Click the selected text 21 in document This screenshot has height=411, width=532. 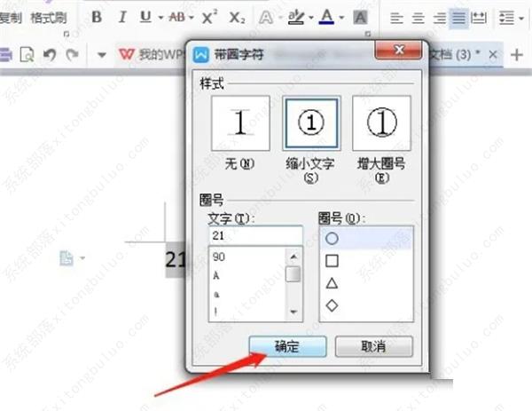pyautogui.click(x=176, y=260)
